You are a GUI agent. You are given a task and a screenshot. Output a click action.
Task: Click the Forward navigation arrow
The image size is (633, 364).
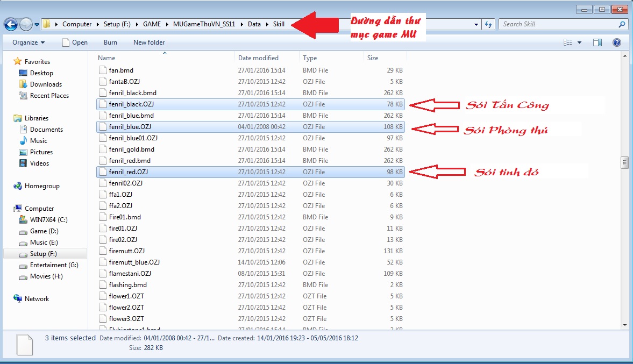(x=26, y=25)
